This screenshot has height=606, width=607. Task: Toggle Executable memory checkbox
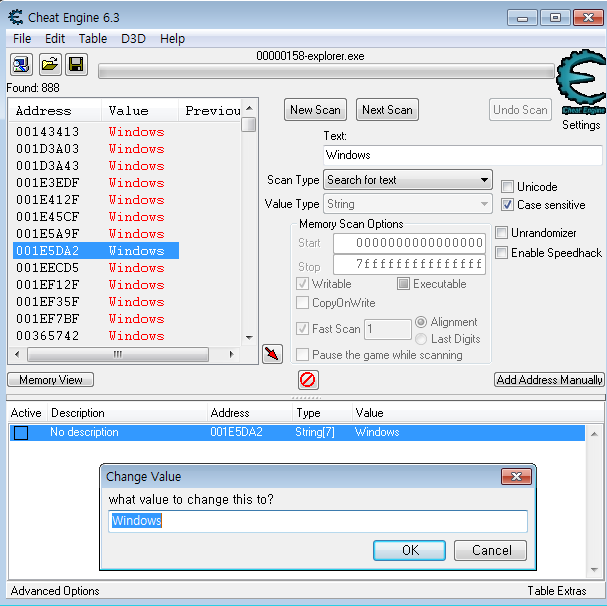pyautogui.click(x=403, y=284)
